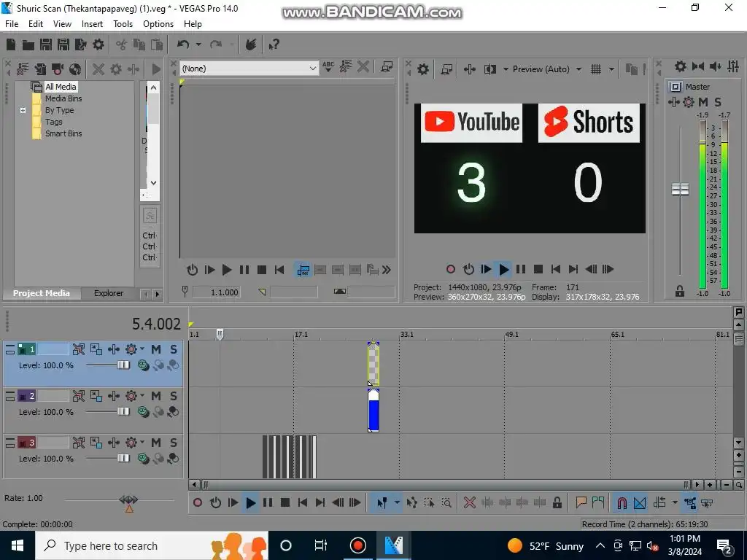
Task: Solo track 2
Action: click(x=174, y=396)
